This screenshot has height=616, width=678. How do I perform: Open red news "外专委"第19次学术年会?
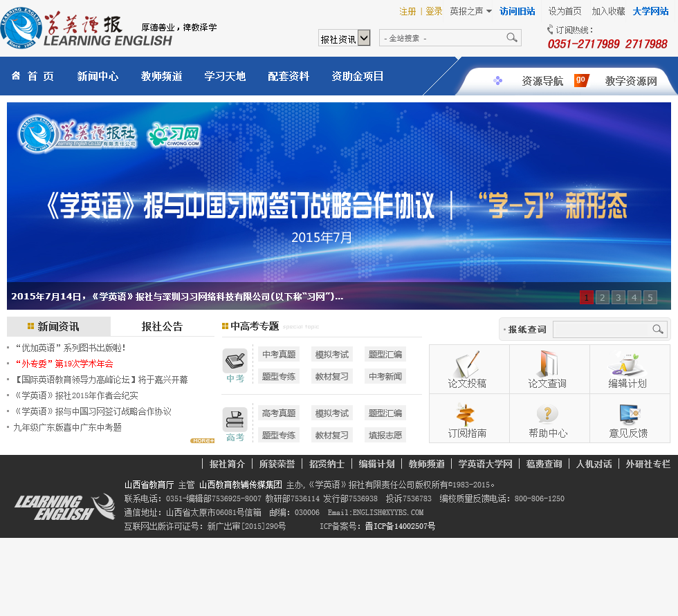[x=64, y=364]
